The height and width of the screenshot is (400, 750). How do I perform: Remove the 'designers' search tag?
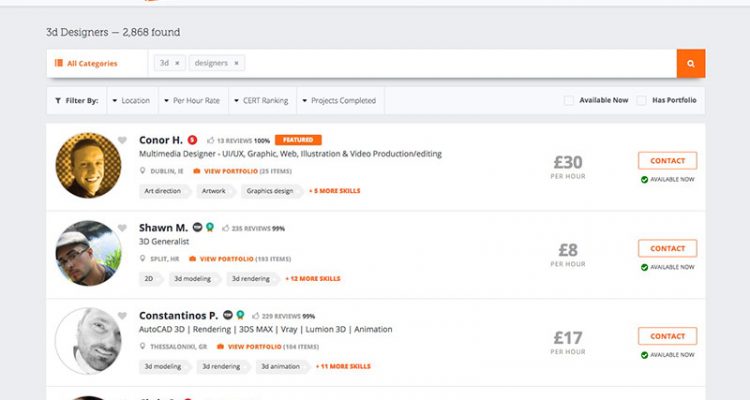(x=236, y=63)
